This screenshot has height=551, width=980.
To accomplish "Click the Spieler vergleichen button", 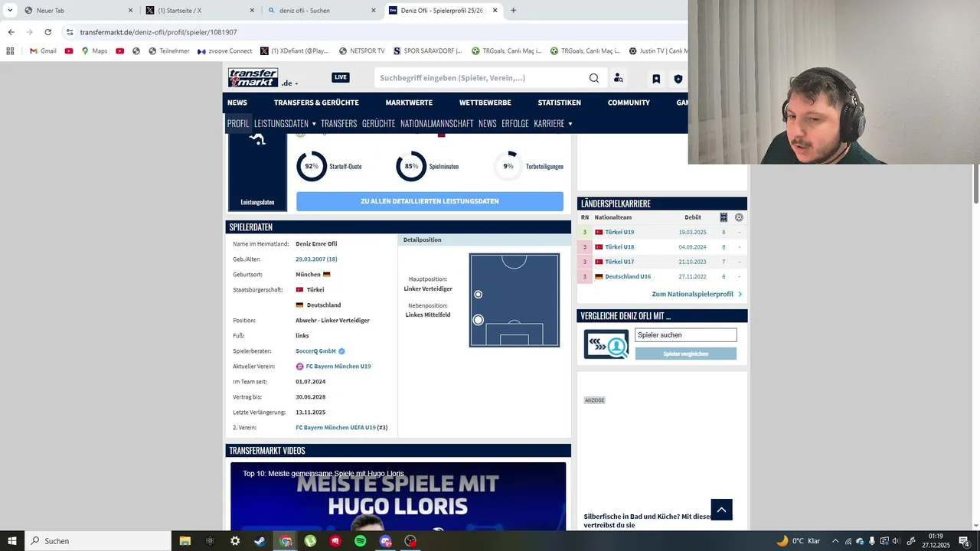I will click(685, 354).
